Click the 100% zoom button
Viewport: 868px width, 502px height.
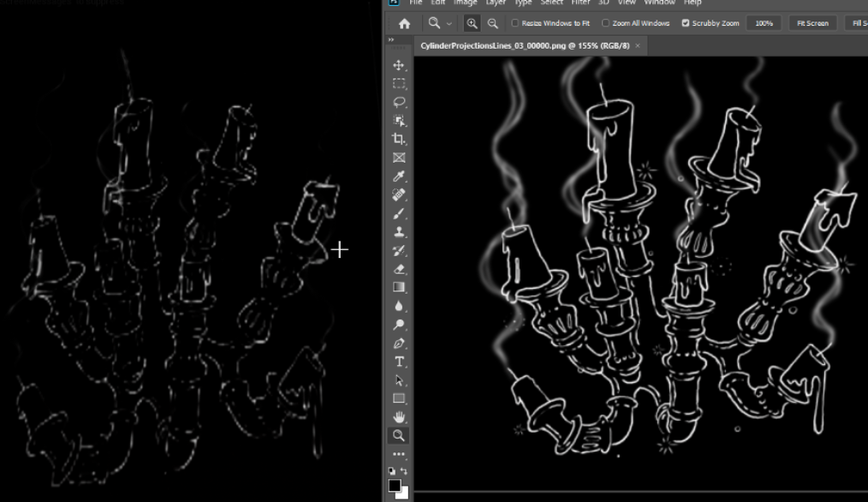click(x=764, y=23)
